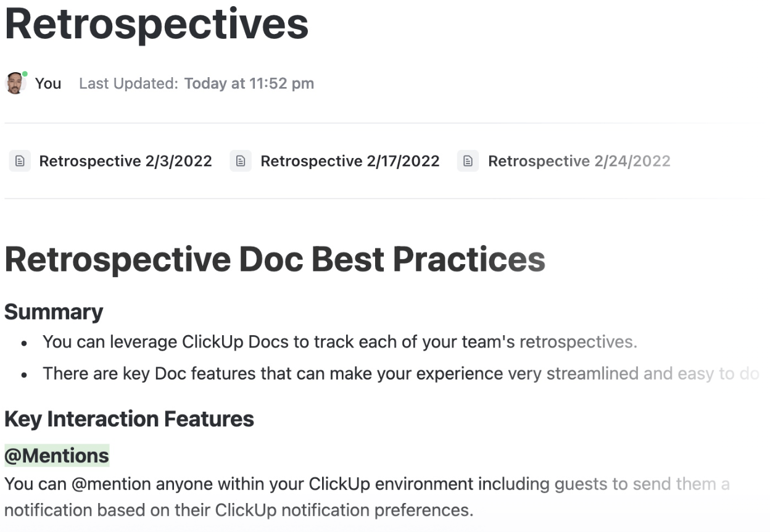Screen dimensions: 770x532
Task: Click the word retrospectives in first bullet
Action: point(578,342)
